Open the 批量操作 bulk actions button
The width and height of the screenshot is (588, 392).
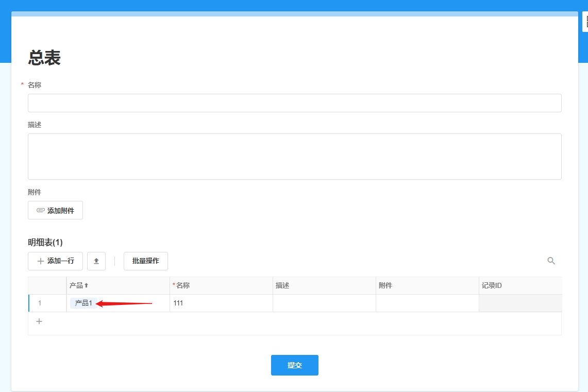(x=146, y=261)
